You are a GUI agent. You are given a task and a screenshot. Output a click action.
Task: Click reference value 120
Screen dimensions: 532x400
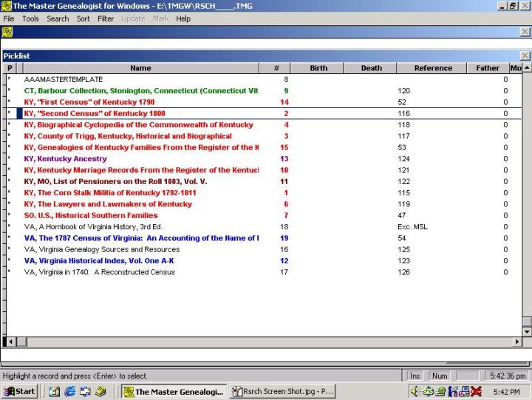(403, 91)
